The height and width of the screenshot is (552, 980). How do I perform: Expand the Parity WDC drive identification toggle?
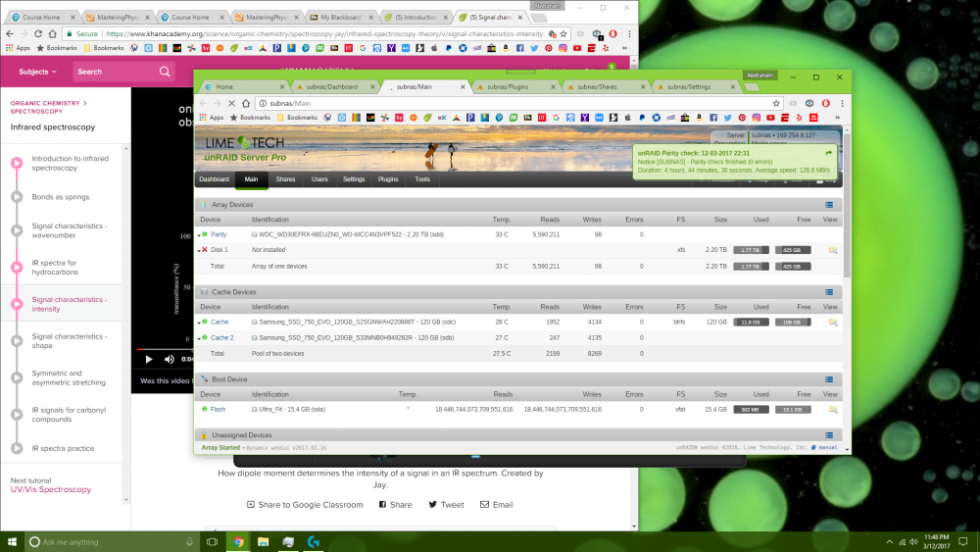(x=255, y=235)
